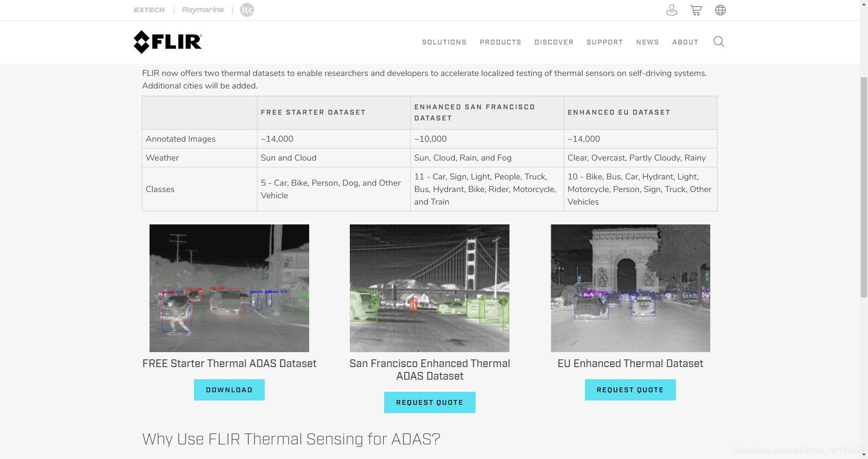Open the search magnifier icon
The width and height of the screenshot is (868, 459).
tap(718, 42)
